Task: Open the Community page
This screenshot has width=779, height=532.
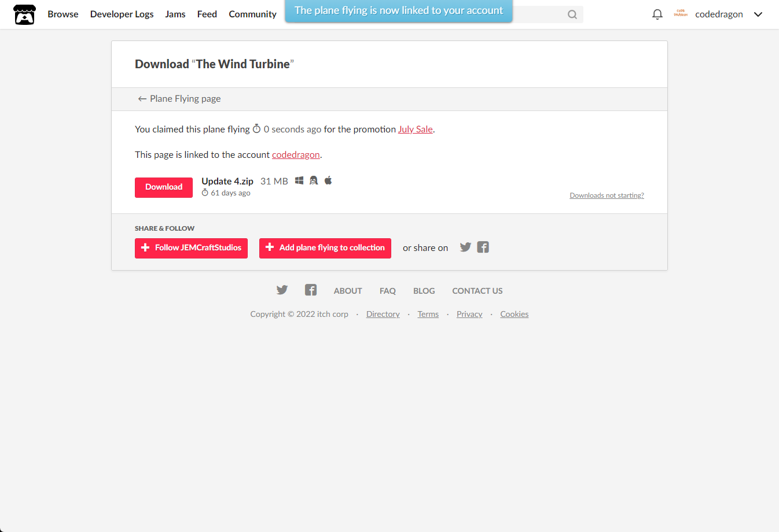Action: click(x=252, y=14)
